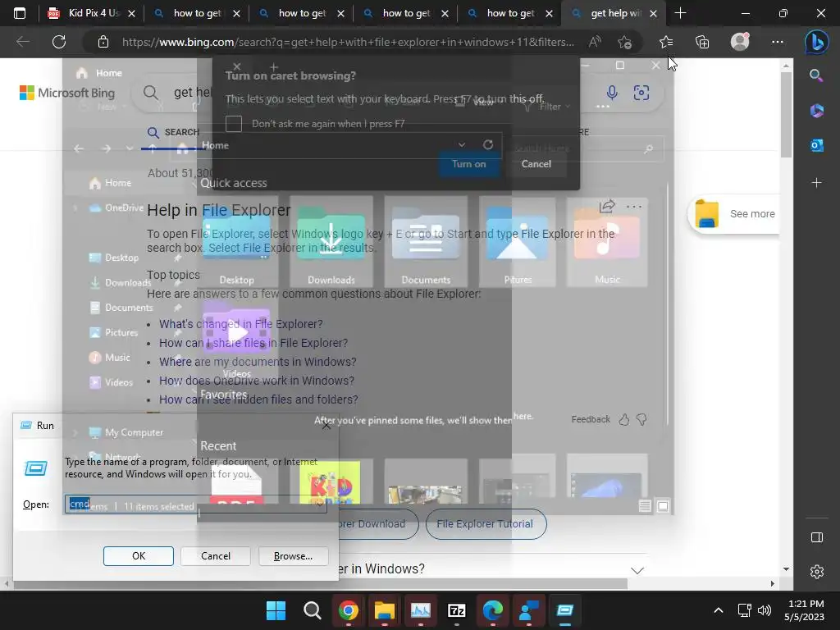
Task: Click Cancel in the Run dialog
Action: (x=216, y=556)
